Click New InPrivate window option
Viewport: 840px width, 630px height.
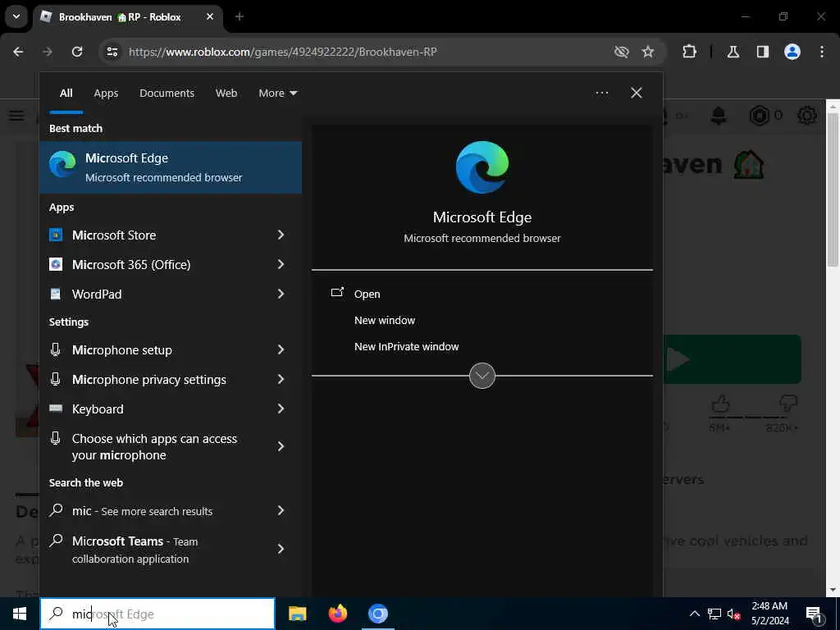pos(407,347)
